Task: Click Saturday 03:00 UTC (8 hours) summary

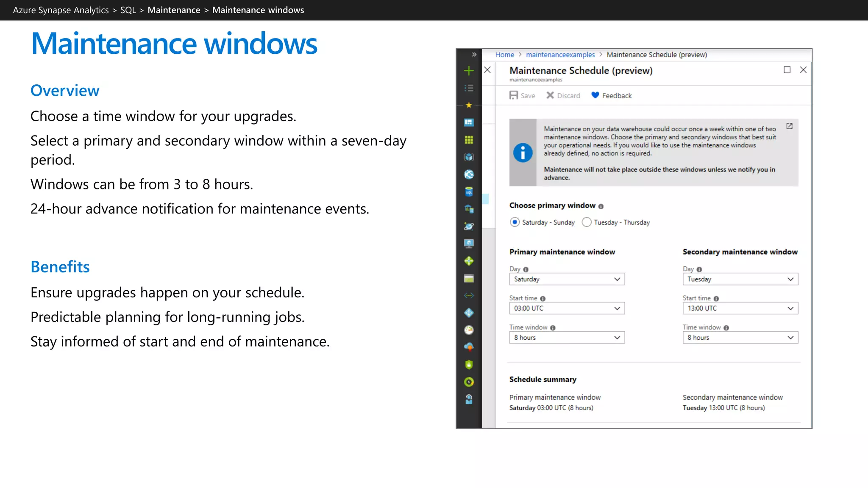Action: click(x=551, y=408)
